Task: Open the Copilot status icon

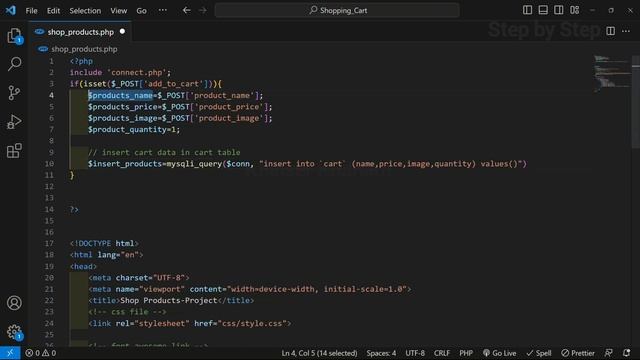Action: pos(609,353)
